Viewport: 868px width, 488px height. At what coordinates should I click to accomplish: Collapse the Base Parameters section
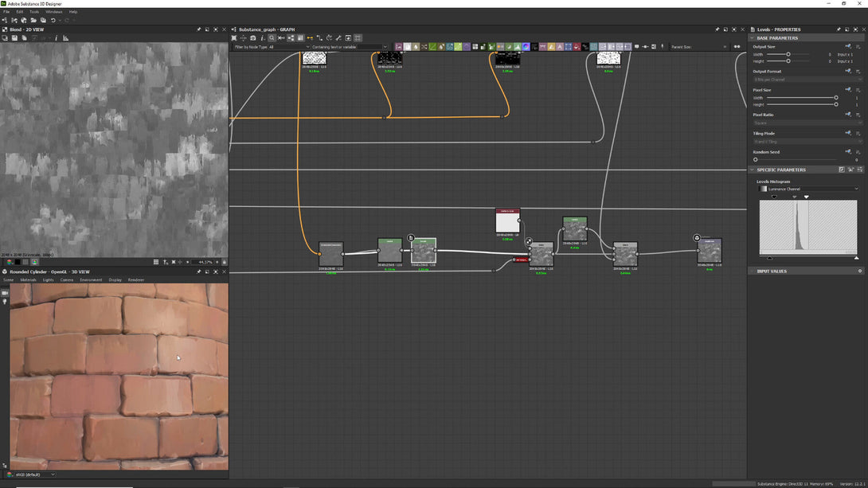[x=753, y=38]
